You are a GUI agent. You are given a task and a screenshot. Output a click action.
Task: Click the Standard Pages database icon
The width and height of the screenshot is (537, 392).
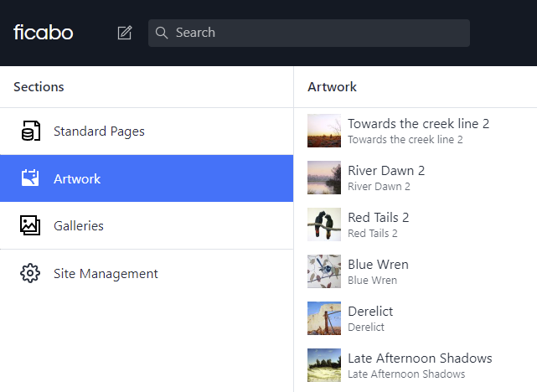click(30, 132)
